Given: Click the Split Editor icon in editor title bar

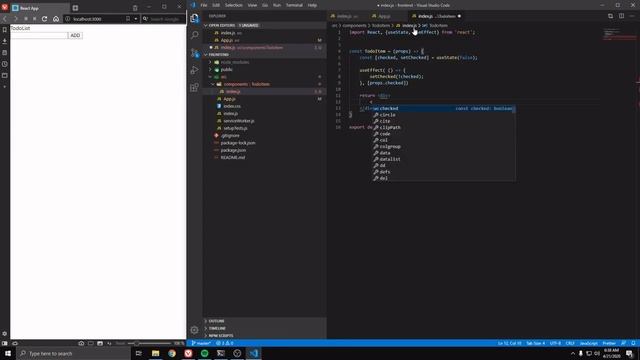Looking at the screenshot, I should 621,16.
